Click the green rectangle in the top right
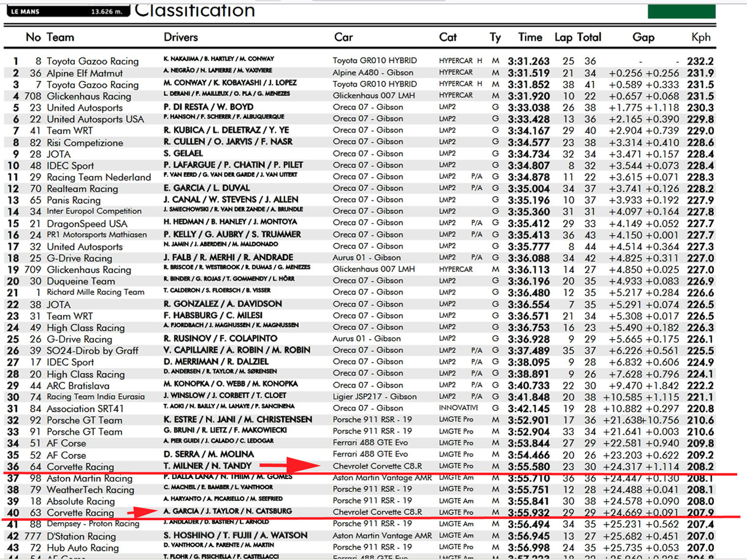This screenshot has height=560, width=747. click(681, 10)
